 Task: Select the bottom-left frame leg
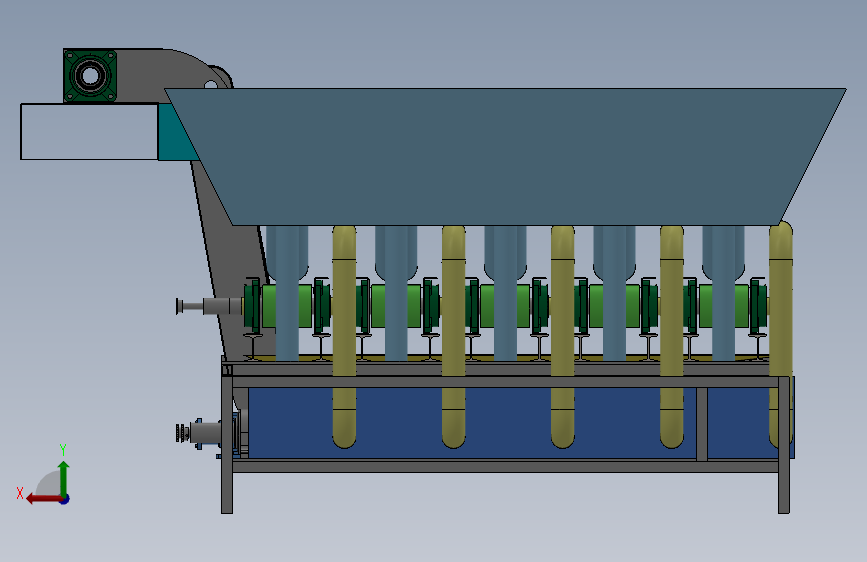coord(227,444)
